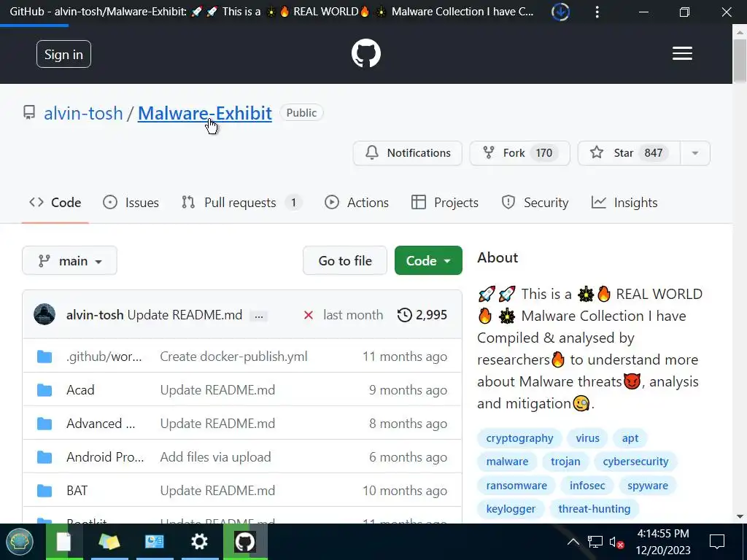This screenshot has width=747, height=560.
Task: Click the Notifications button
Action: tap(407, 153)
